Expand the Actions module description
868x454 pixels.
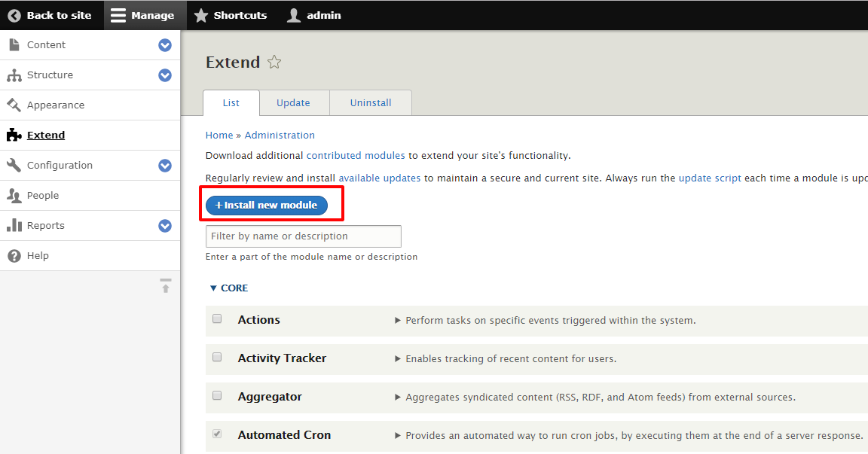pos(398,321)
